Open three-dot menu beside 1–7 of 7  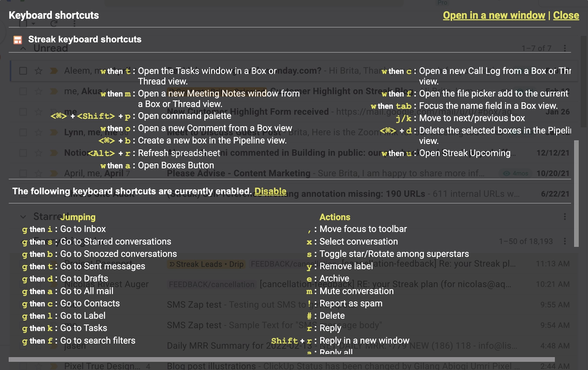565,48
